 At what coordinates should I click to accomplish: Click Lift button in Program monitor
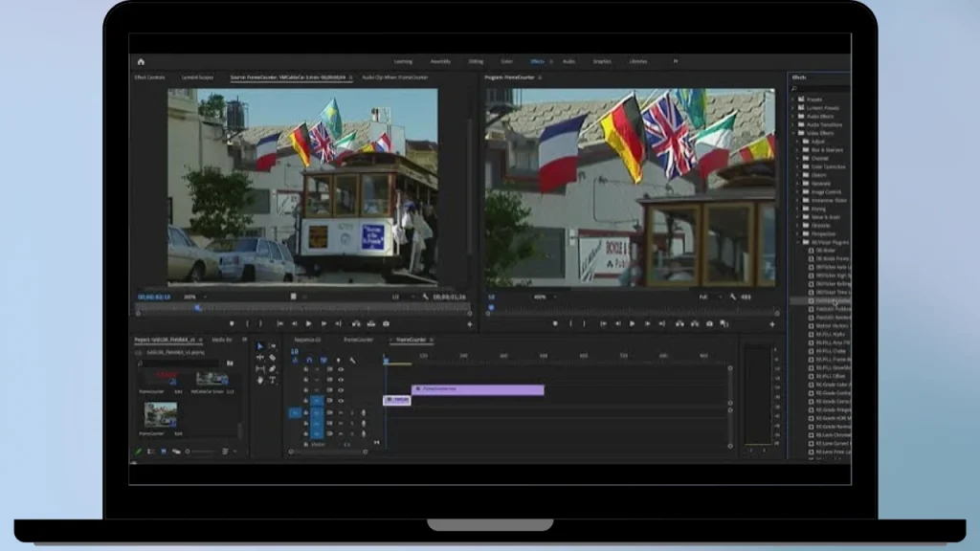(x=679, y=323)
